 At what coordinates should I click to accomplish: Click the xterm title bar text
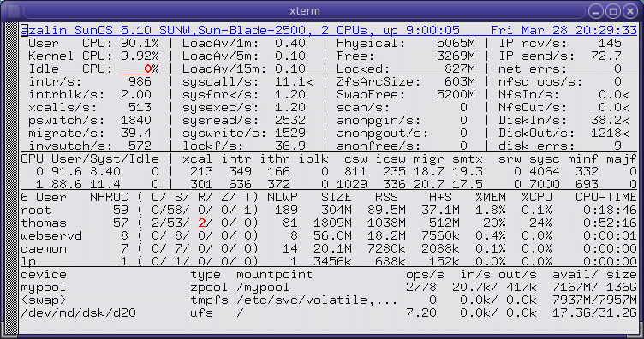point(304,11)
